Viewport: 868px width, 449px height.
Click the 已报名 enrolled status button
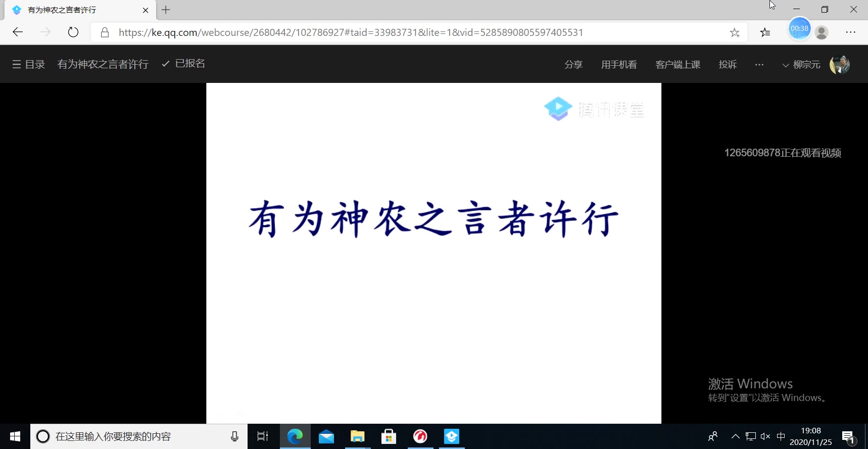(183, 64)
